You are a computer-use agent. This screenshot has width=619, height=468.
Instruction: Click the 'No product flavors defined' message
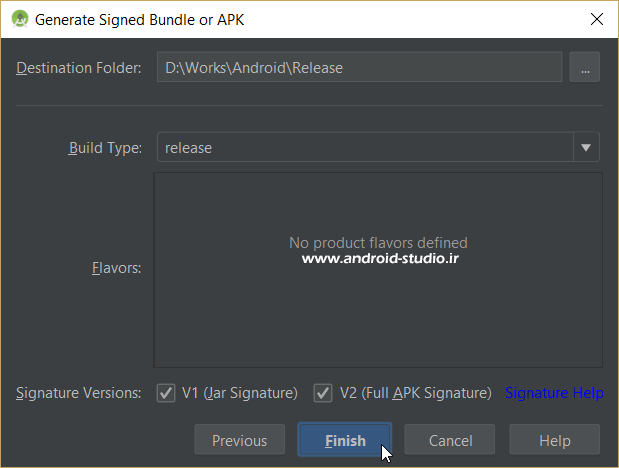378,243
